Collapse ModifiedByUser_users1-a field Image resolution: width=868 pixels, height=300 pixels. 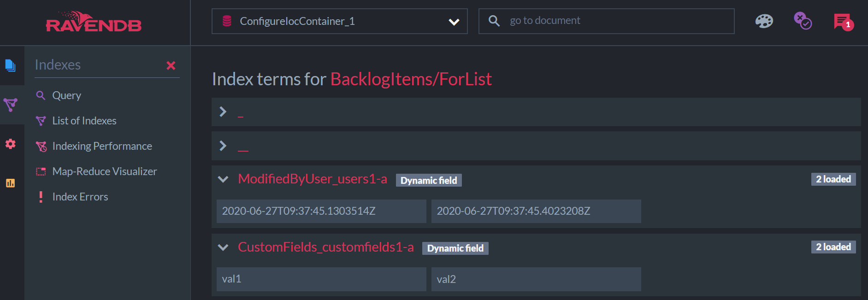223,179
